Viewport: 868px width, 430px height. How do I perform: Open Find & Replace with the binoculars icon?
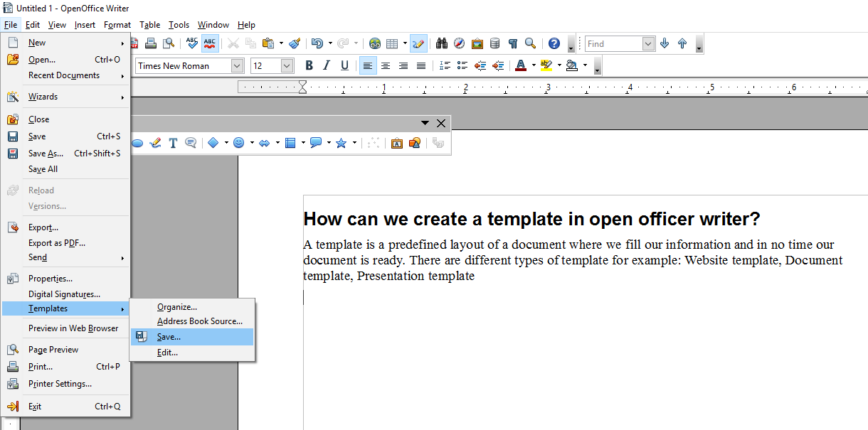(441, 43)
